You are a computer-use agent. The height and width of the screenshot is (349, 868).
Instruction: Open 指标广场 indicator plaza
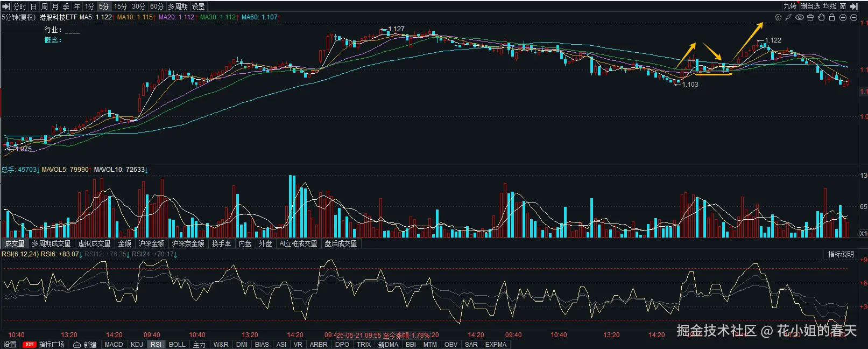[52, 345]
